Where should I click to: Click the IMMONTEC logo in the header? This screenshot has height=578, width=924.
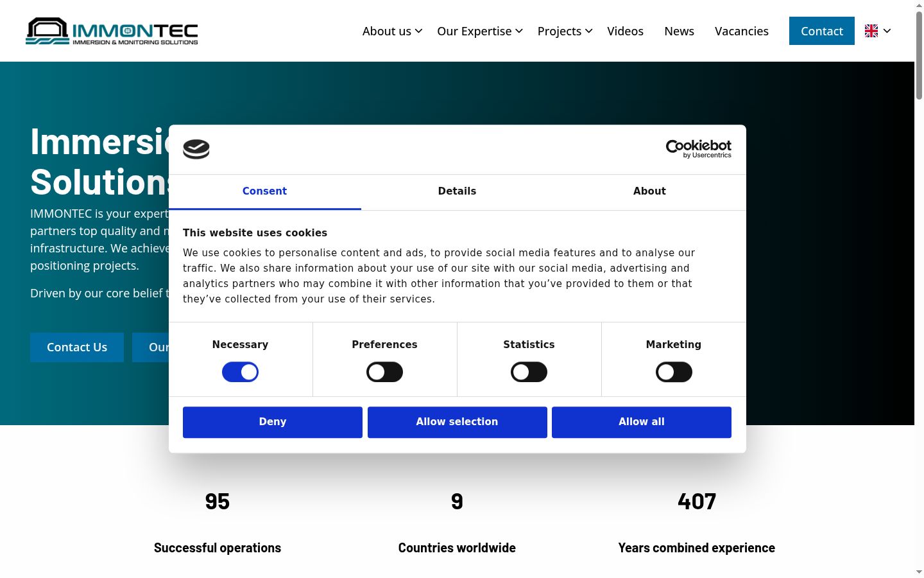pyautogui.click(x=112, y=31)
